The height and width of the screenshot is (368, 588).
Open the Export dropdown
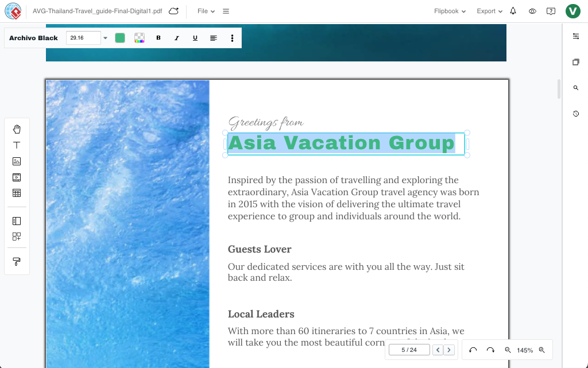[x=489, y=11]
